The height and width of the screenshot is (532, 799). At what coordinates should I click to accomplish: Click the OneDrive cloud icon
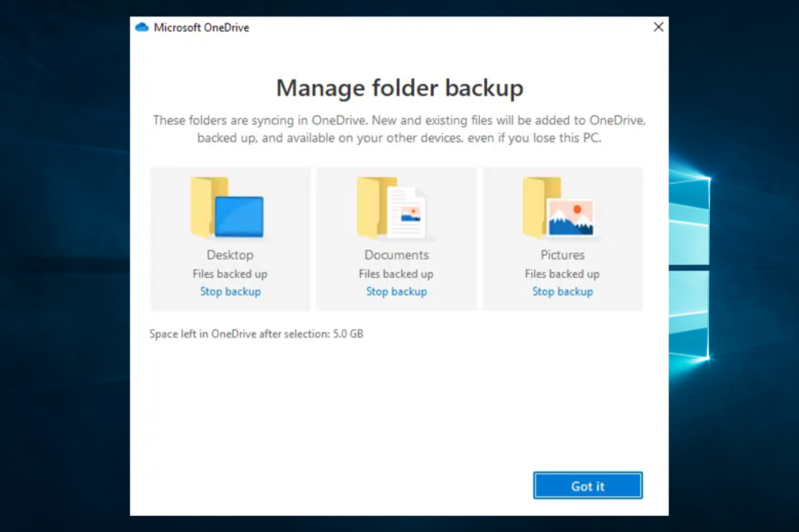(x=142, y=27)
